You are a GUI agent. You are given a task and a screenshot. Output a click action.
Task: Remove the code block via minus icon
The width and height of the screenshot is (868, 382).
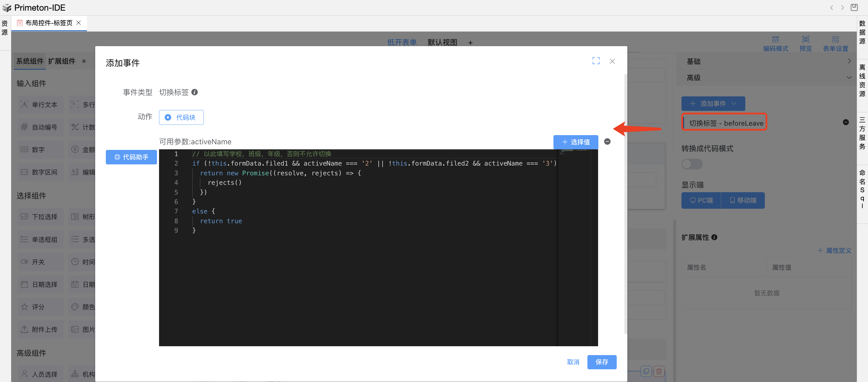coord(607,142)
